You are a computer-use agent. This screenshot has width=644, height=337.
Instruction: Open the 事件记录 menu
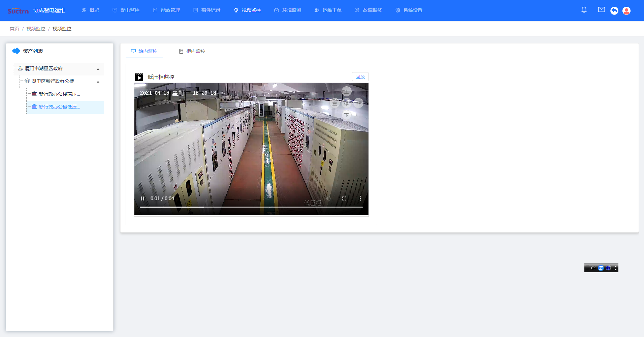tap(207, 10)
